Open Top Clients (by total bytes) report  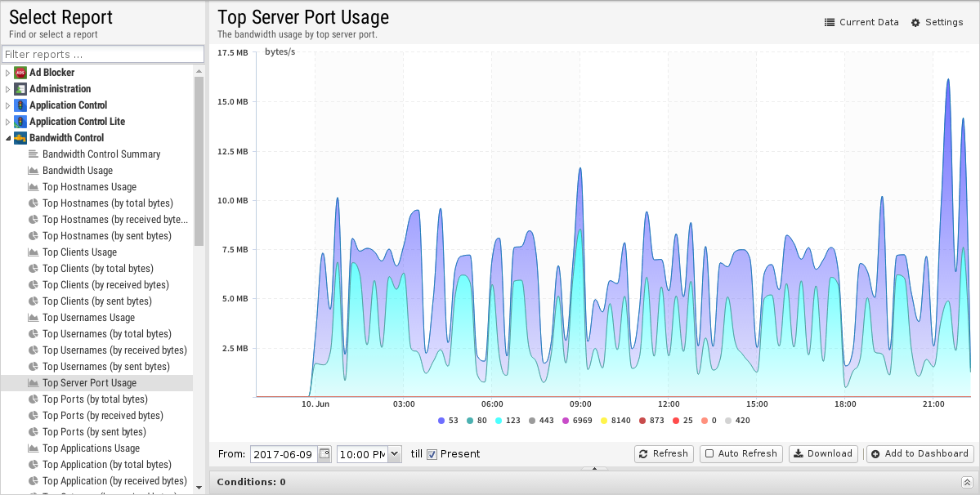point(97,269)
